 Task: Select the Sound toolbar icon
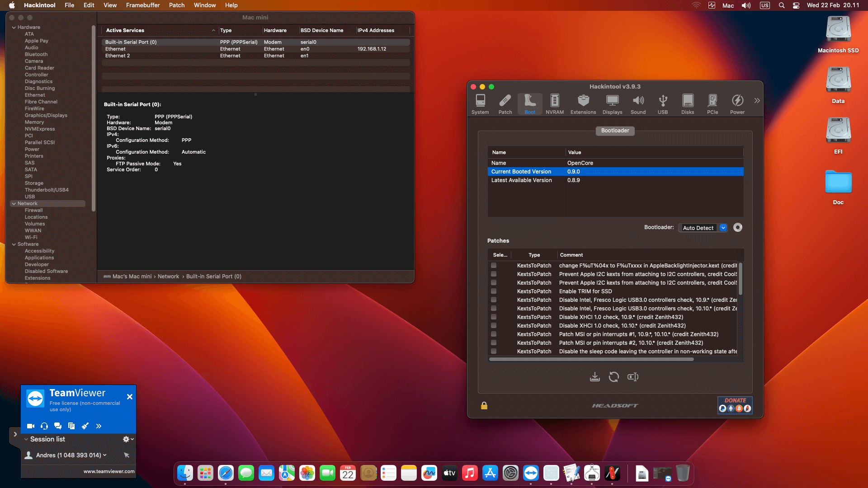638,104
